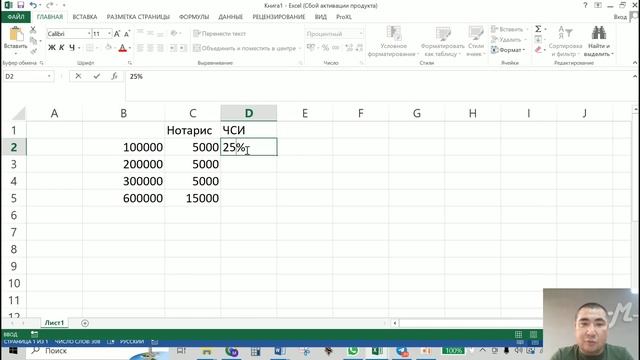Open Стили ячеек gallery
The image size is (640, 360).
coord(476,41)
